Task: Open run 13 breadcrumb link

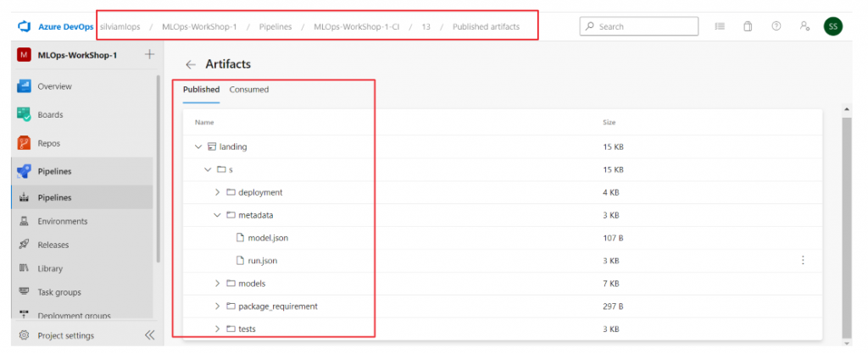Action: [x=426, y=26]
